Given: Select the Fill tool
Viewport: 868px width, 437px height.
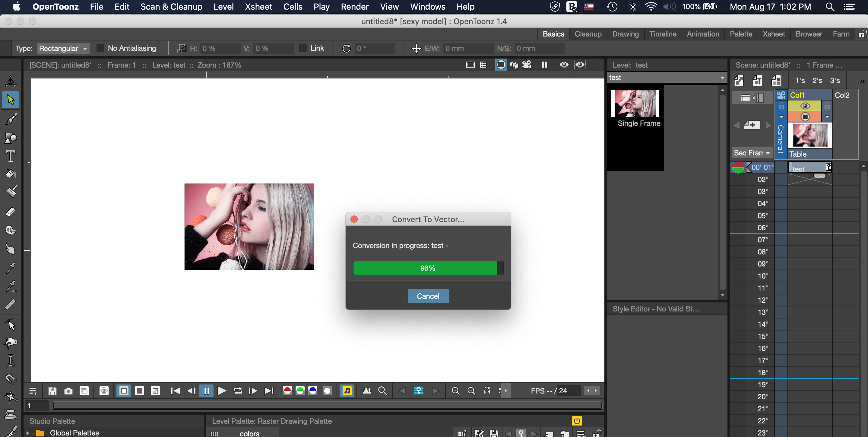Looking at the screenshot, I should tap(10, 174).
